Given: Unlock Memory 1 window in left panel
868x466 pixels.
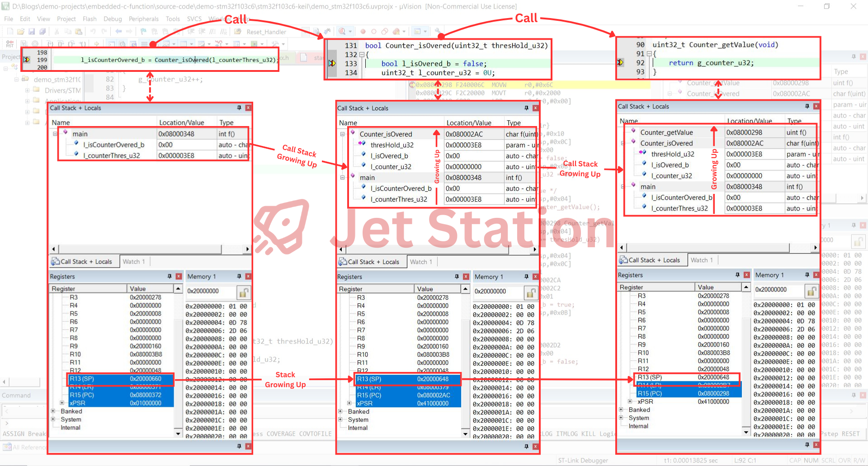Looking at the screenshot, I should pyautogui.click(x=243, y=293).
